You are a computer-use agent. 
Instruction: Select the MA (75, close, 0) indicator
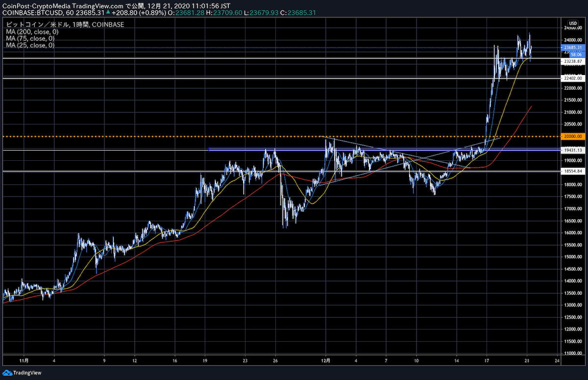pyautogui.click(x=28, y=38)
